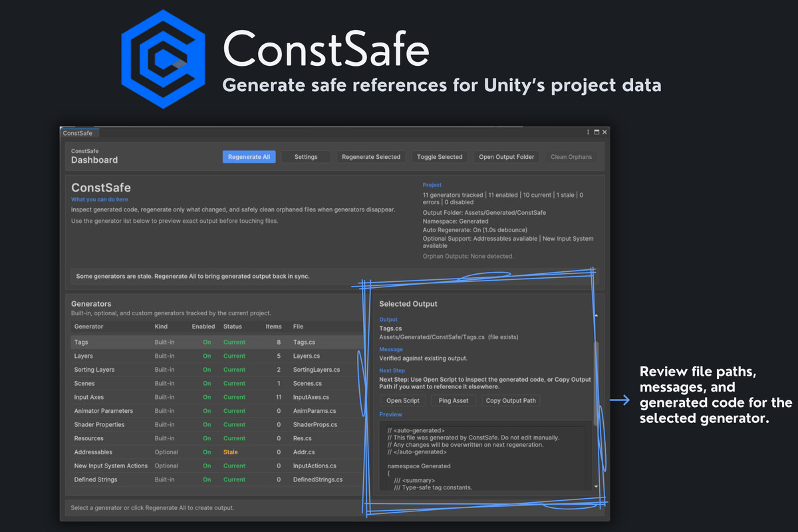
Task: Select the Scenes generator row
Action: pos(217,384)
